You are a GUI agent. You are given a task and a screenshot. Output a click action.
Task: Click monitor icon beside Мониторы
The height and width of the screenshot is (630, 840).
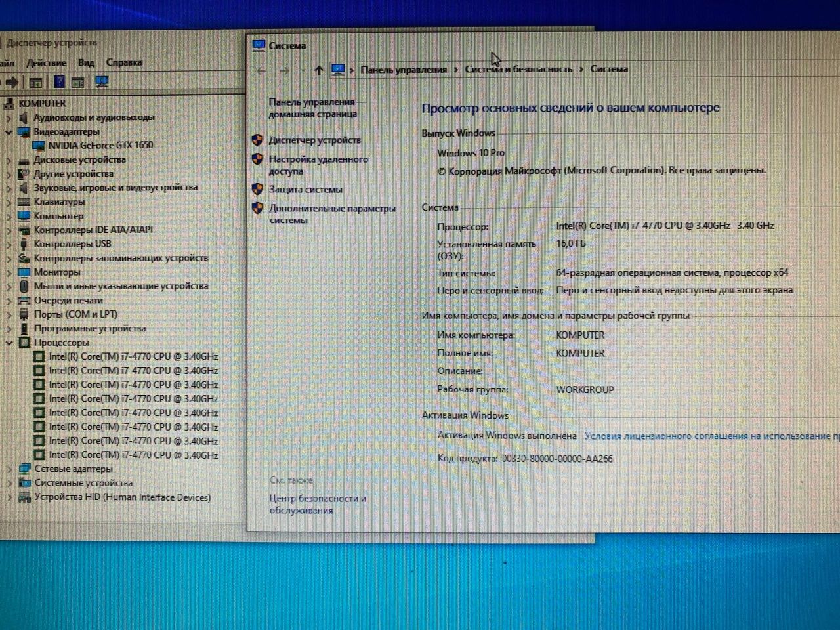[24, 272]
